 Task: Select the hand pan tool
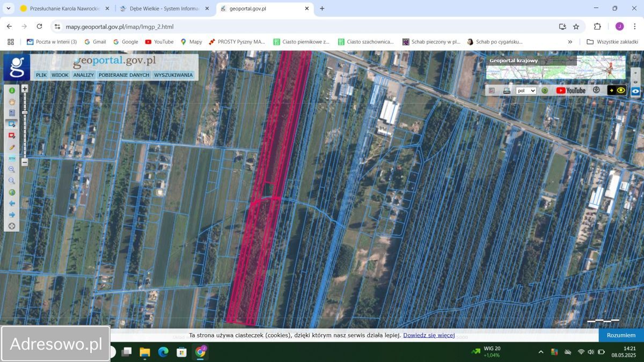click(12, 102)
